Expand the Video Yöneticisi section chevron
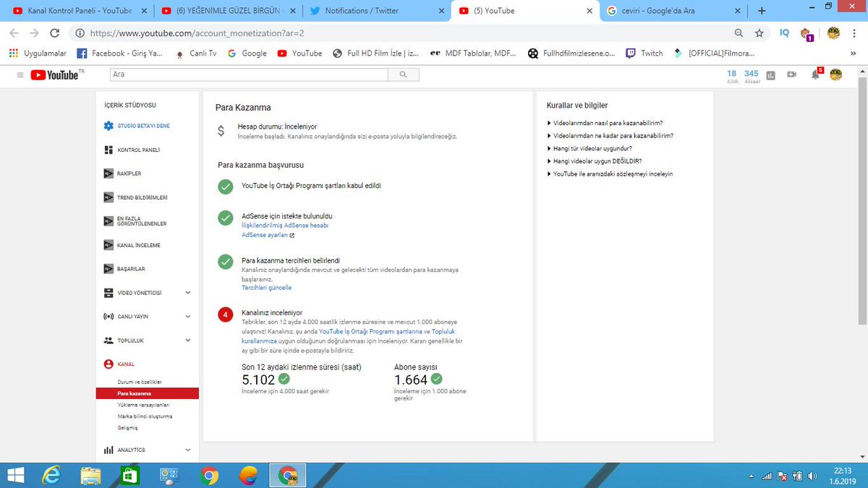Viewport: 868px width, 488px height. (188, 293)
